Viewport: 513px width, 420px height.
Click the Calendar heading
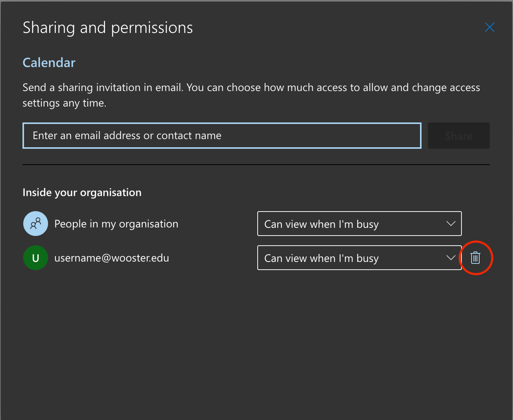click(x=49, y=63)
